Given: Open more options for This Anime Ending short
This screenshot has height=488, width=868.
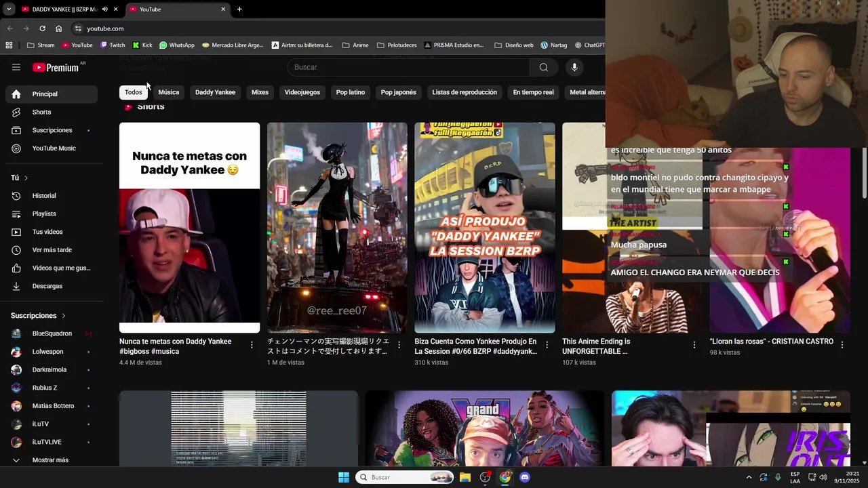Looking at the screenshot, I should [x=694, y=345].
